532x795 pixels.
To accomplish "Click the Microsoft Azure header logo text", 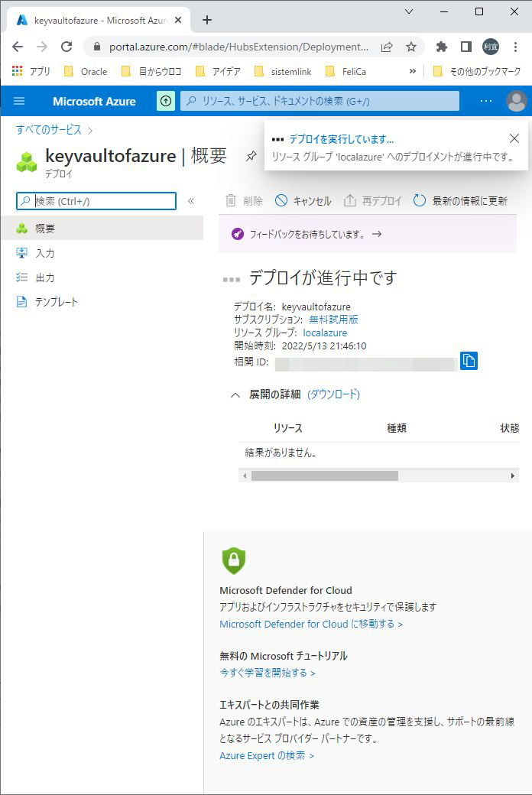I will tap(94, 101).
